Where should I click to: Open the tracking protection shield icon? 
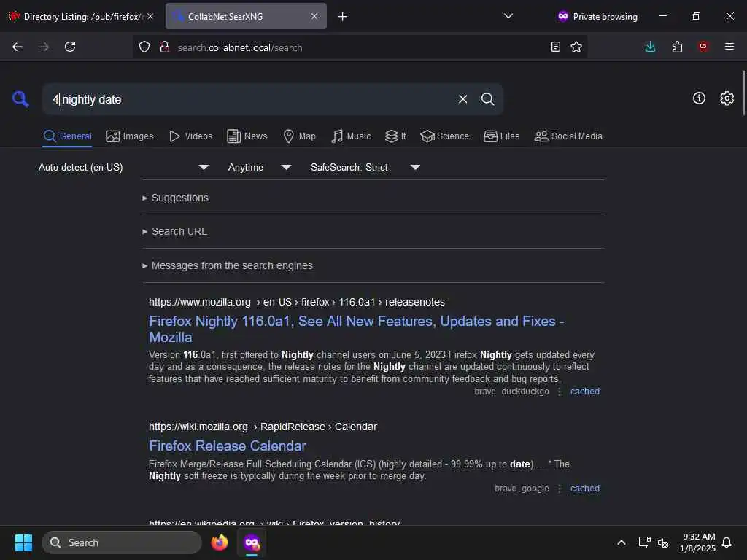coord(144,47)
